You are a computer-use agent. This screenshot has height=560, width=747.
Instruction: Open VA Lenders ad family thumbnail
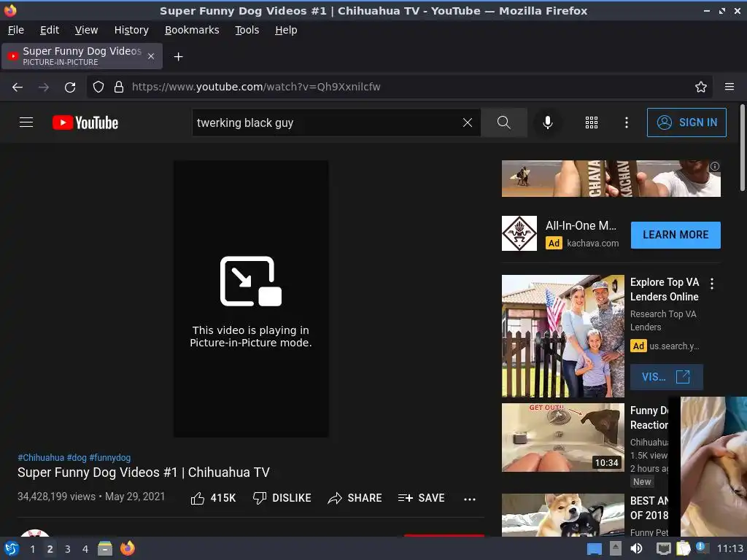point(562,335)
